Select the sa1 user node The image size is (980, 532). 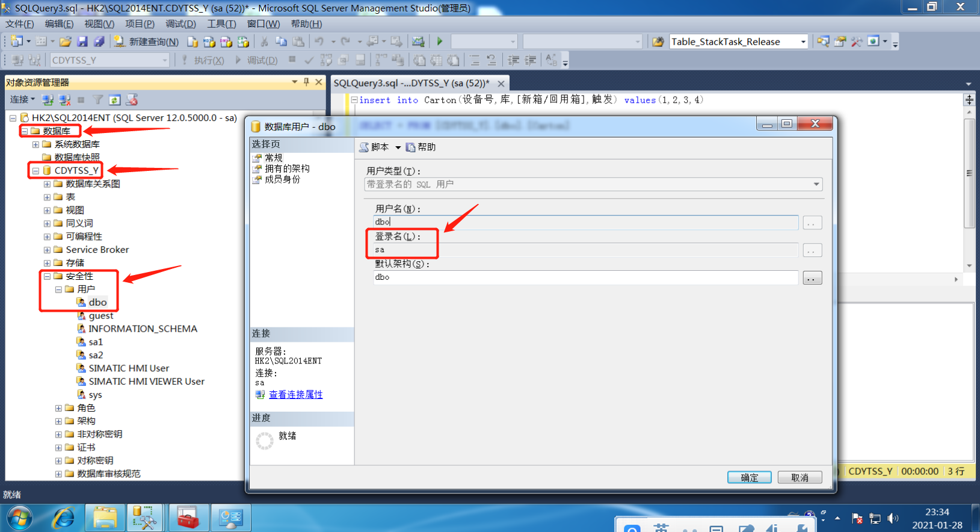click(x=96, y=342)
